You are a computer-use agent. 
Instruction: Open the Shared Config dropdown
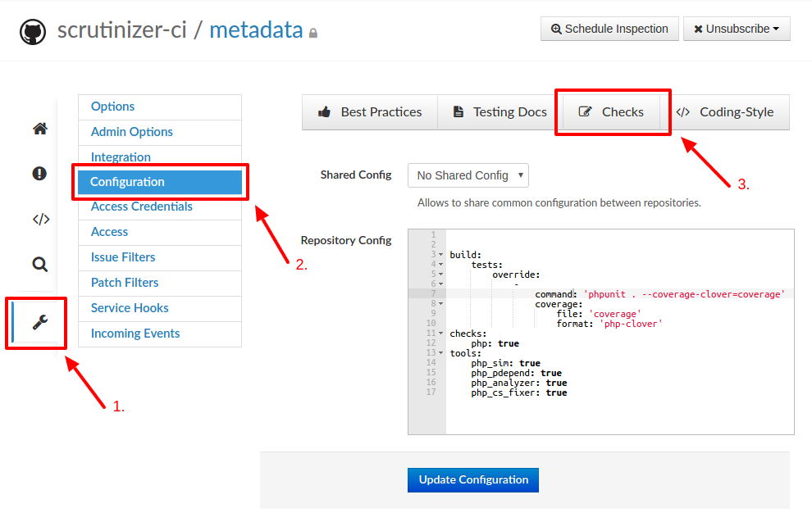click(x=468, y=175)
